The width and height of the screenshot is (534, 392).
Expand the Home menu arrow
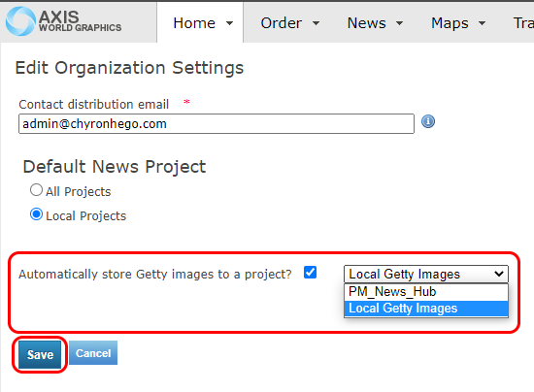[230, 23]
